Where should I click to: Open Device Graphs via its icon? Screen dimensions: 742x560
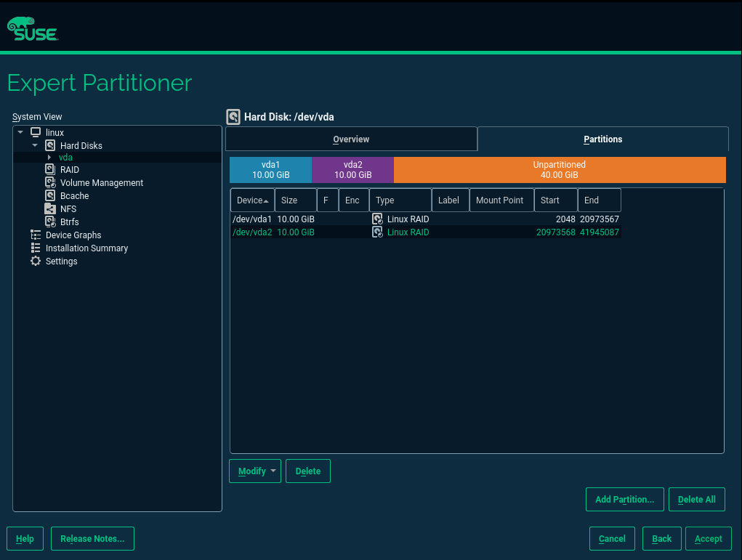point(36,235)
